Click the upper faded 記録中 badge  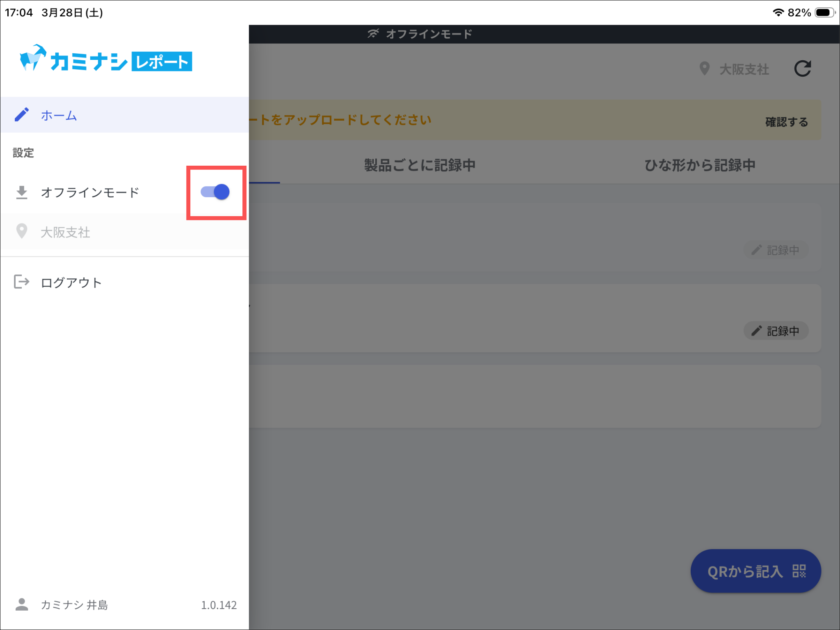click(776, 250)
